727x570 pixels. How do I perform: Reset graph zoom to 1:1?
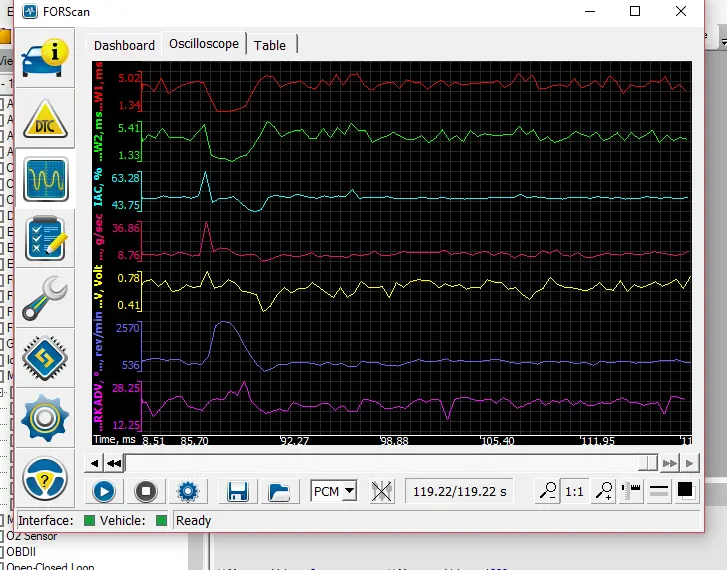pos(574,491)
